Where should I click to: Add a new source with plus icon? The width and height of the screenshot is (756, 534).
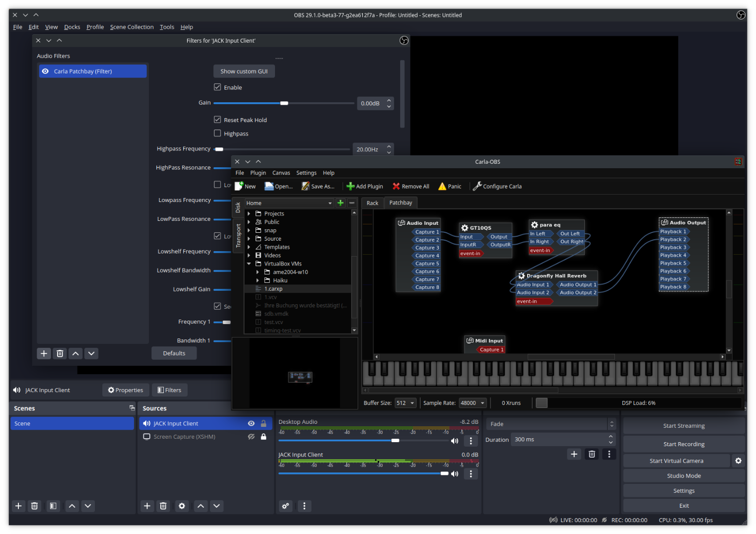tap(147, 506)
